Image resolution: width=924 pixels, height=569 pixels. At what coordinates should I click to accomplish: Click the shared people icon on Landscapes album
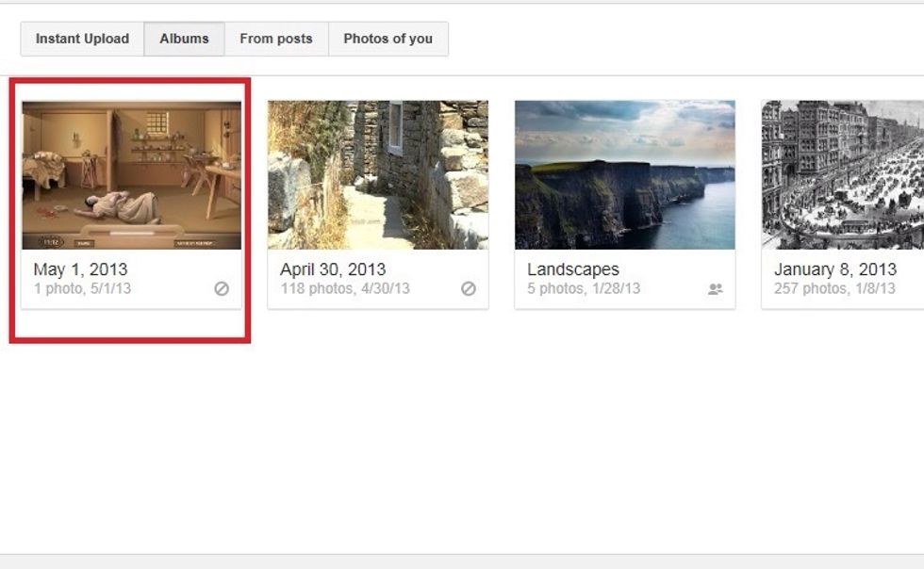[716, 289]
